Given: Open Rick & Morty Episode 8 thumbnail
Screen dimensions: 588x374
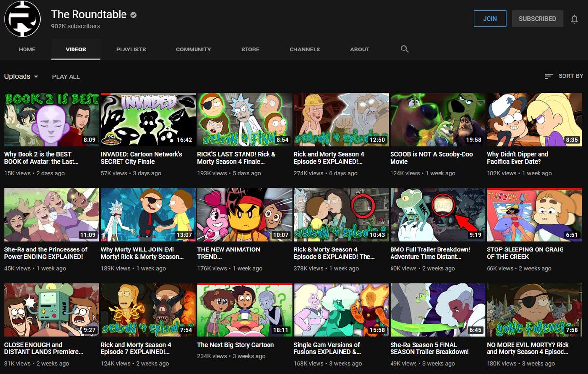Looking at the screenshot, I should pos(341,215).
